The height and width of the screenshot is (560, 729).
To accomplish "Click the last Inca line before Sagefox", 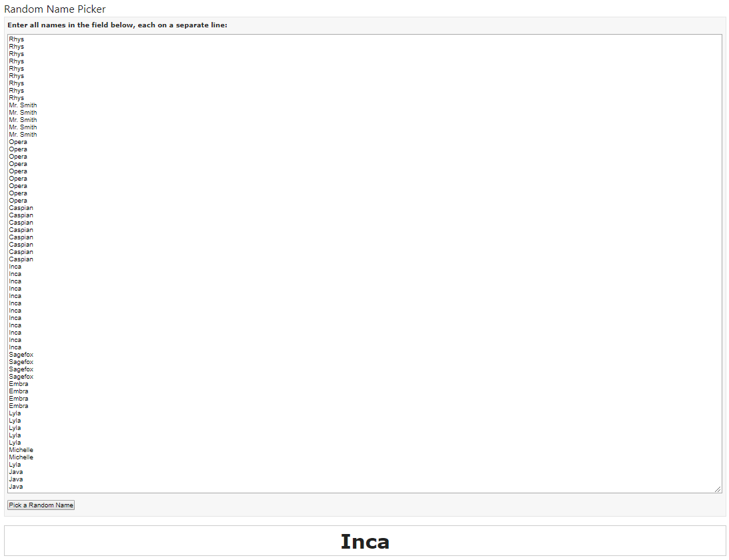I will click(x=15, y=347).
